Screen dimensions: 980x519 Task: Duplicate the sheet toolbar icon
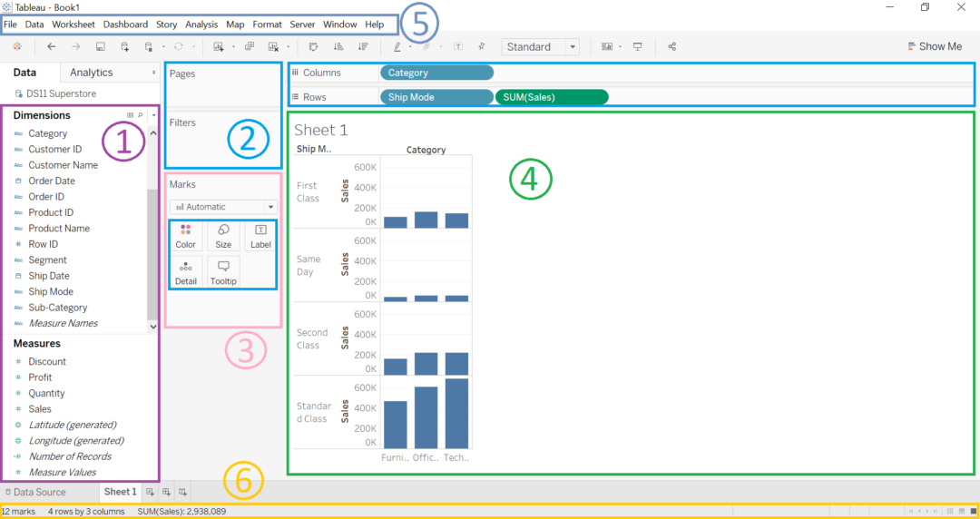(x=250, y=46)
